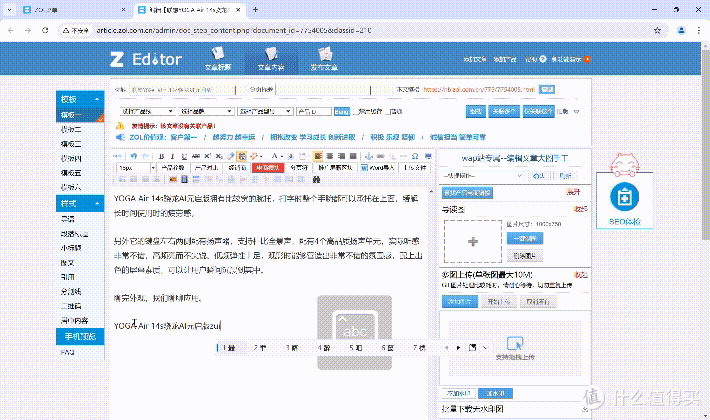Screen dimensions: 710x420
Task: Toggle bold formatting (B)
Action: point(161,156)
